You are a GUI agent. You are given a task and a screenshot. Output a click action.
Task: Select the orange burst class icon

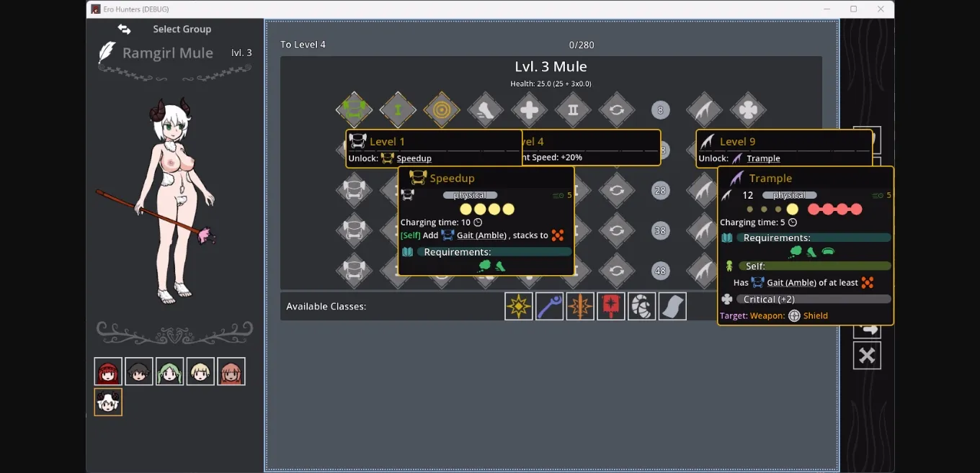click(580, 306)
